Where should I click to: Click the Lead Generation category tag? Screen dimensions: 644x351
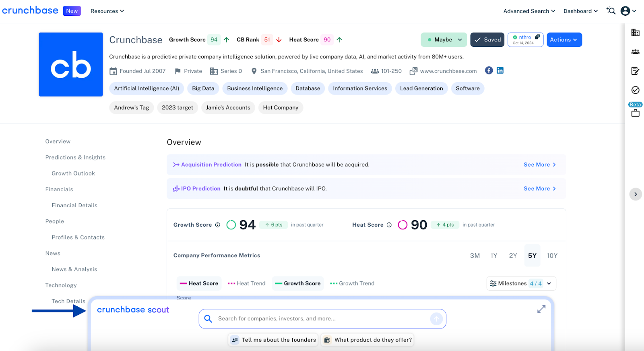click(421, 89)
